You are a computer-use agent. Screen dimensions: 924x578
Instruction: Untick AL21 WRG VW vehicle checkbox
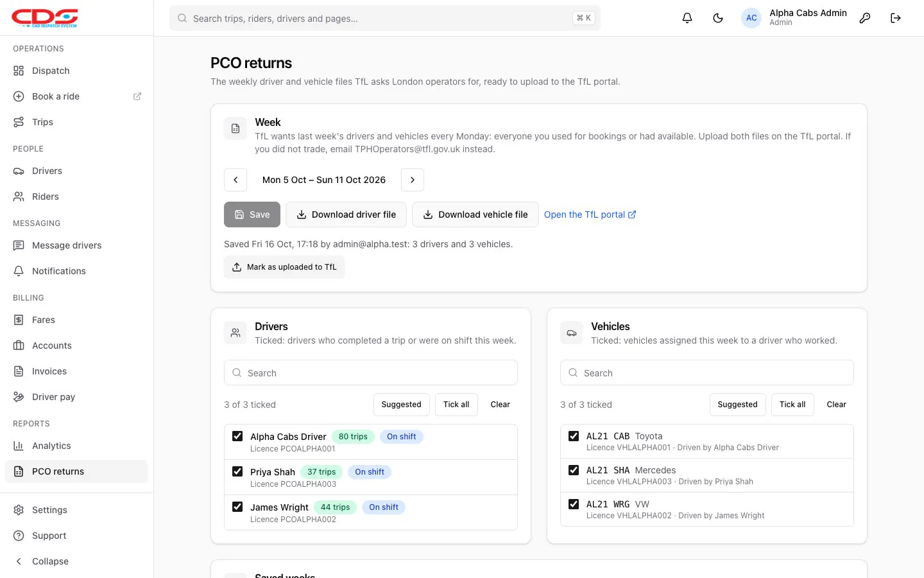[574, 504]
